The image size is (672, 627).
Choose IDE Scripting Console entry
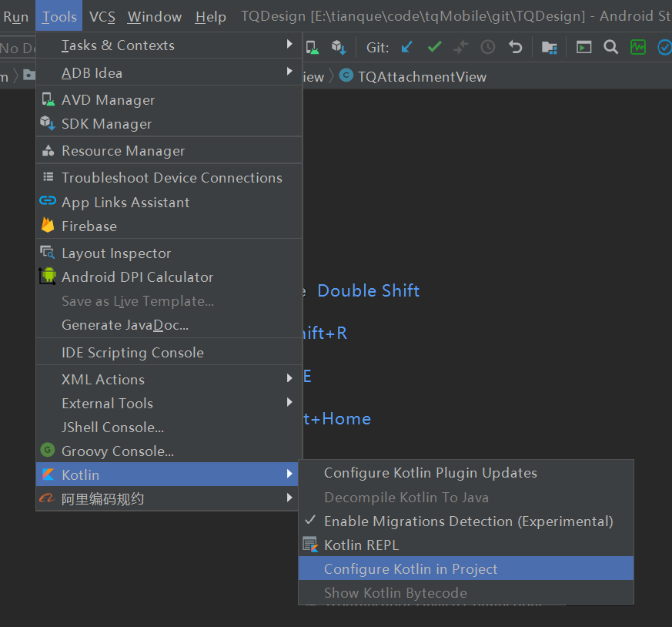tap(169, 353)
